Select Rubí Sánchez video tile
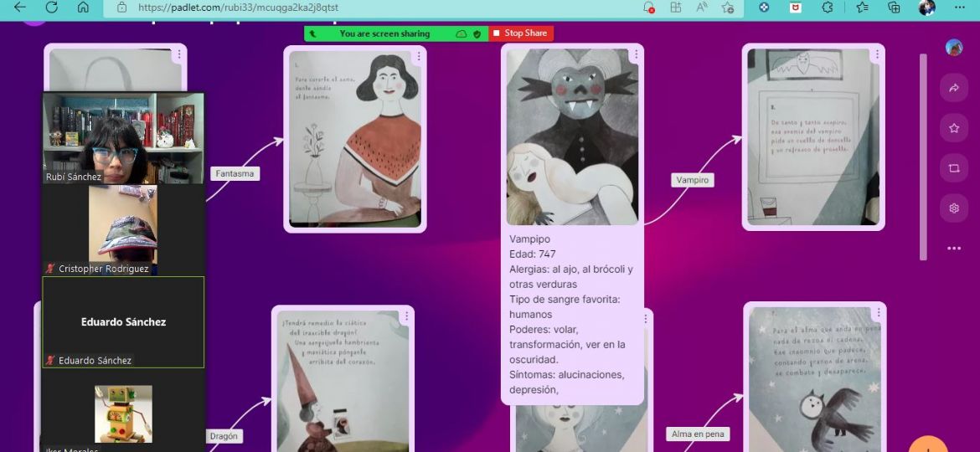The width and height of the screenshot is (980, 452). 123,138
